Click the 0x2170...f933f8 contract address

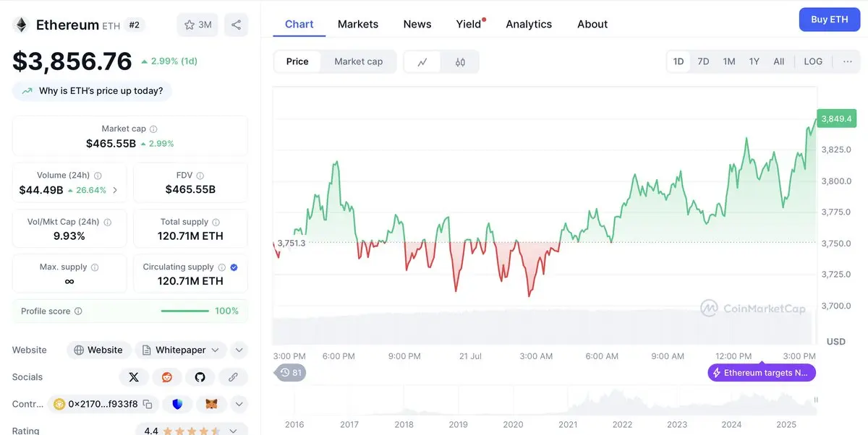click(x=103, y=404)
